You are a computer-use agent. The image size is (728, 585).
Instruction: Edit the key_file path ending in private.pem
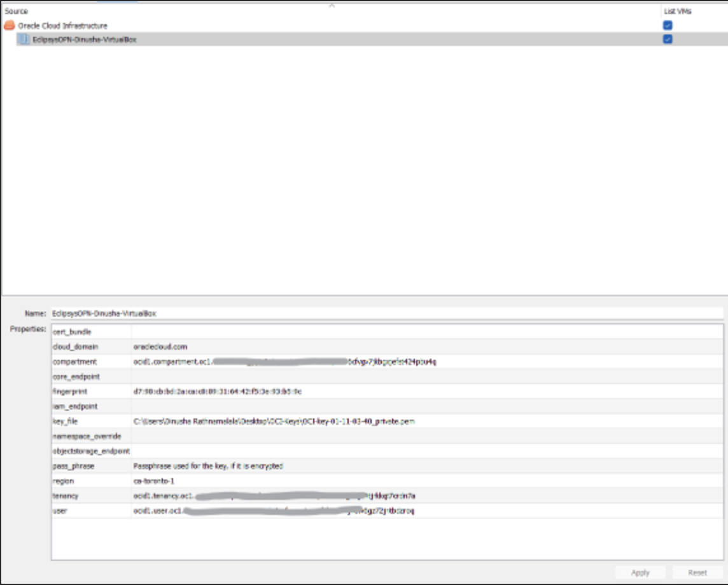pos(427,421)
